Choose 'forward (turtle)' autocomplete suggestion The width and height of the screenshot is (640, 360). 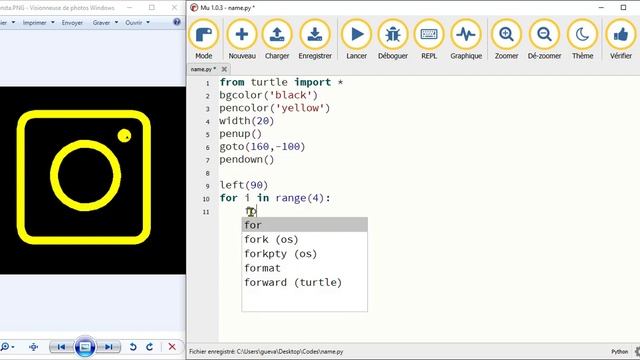click(304, 282)
